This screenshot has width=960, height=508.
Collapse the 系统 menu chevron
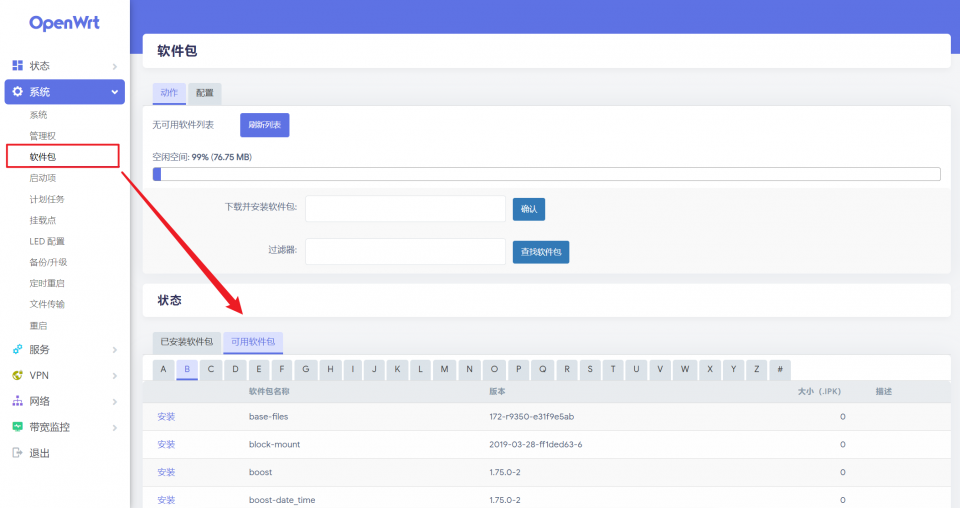point(115,92)
